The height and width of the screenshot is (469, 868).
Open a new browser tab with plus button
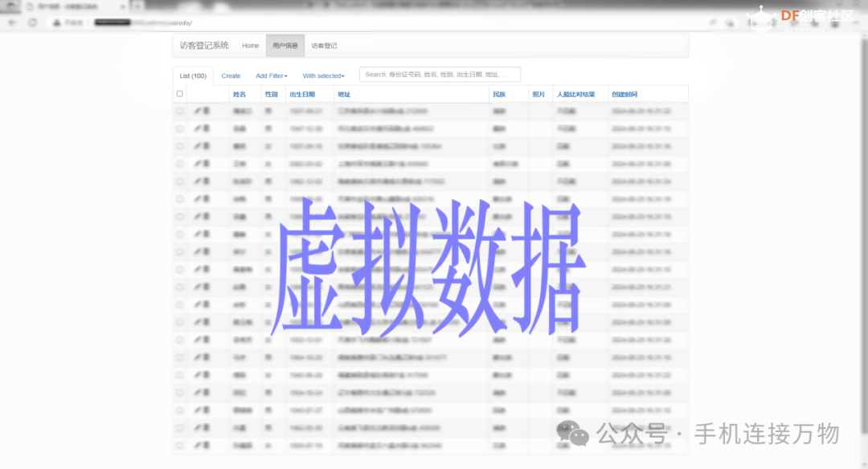coord(137,6)
